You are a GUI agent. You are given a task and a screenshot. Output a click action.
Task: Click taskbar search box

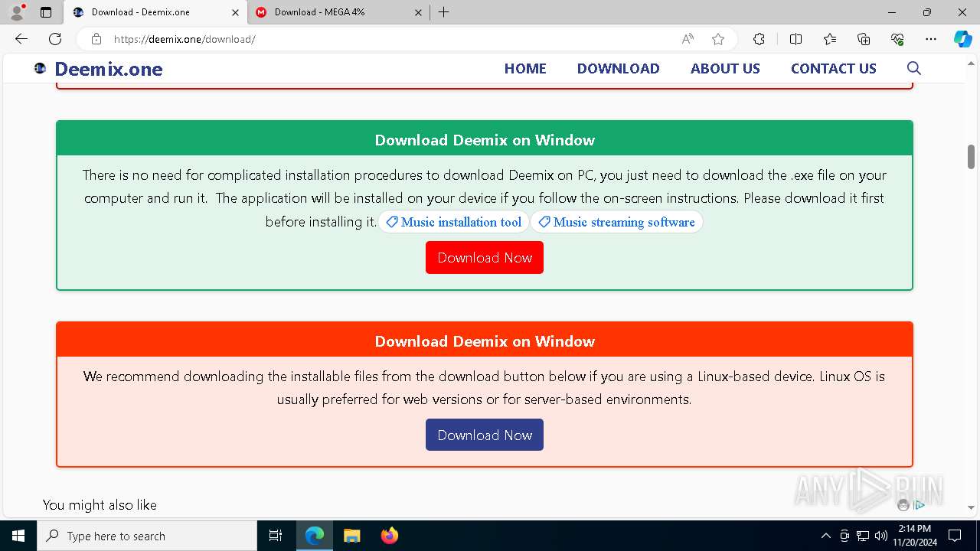pyautogui.click(x=147, y=536)
